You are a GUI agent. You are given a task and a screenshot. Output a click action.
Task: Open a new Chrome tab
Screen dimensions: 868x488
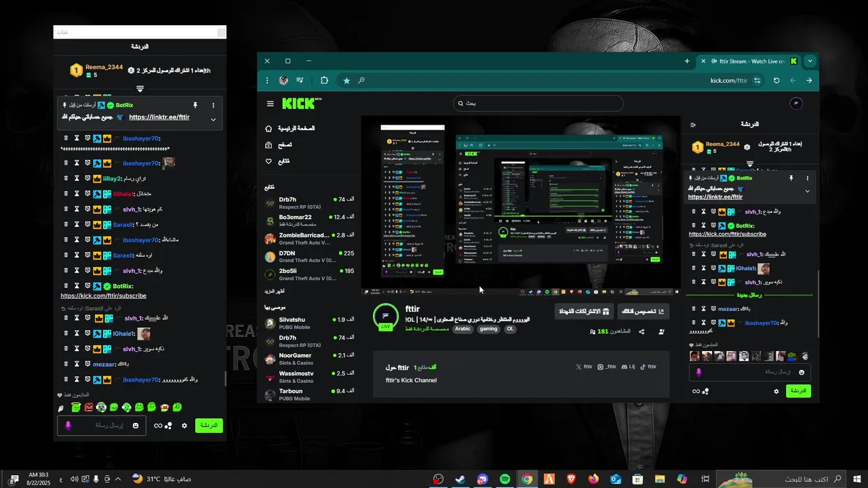(x=687, y=61)
